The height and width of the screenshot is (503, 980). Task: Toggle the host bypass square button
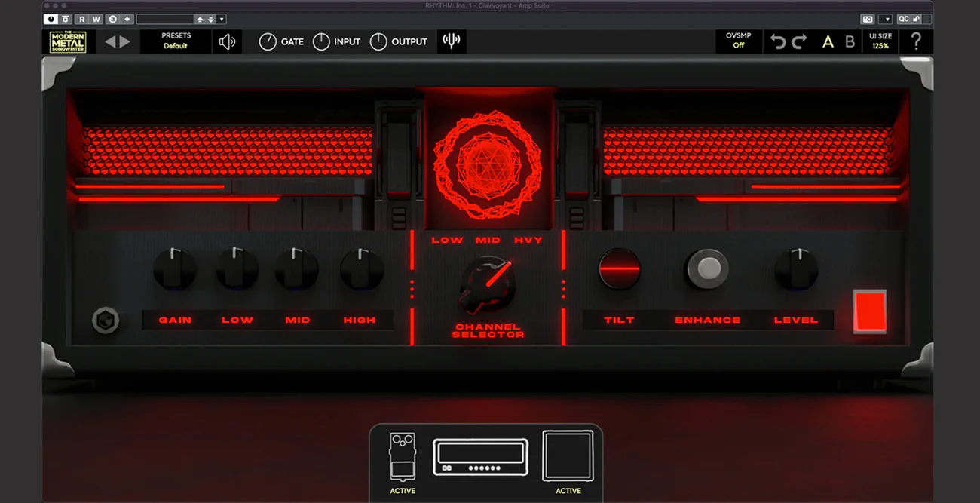tap(66, 19)
